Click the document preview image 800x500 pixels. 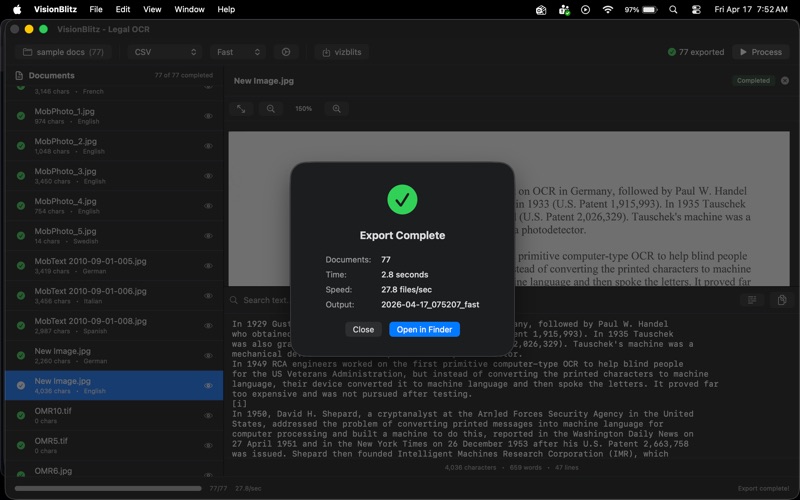(509, 209)
